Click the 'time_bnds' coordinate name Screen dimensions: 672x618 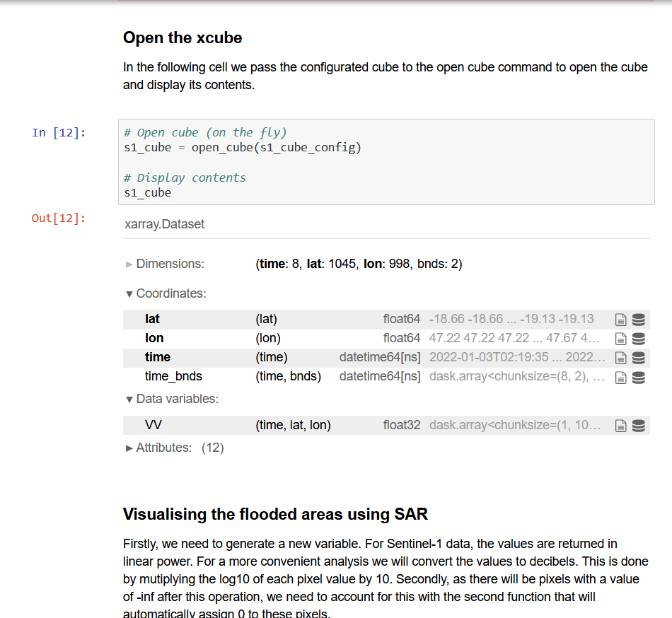[173, 376]
